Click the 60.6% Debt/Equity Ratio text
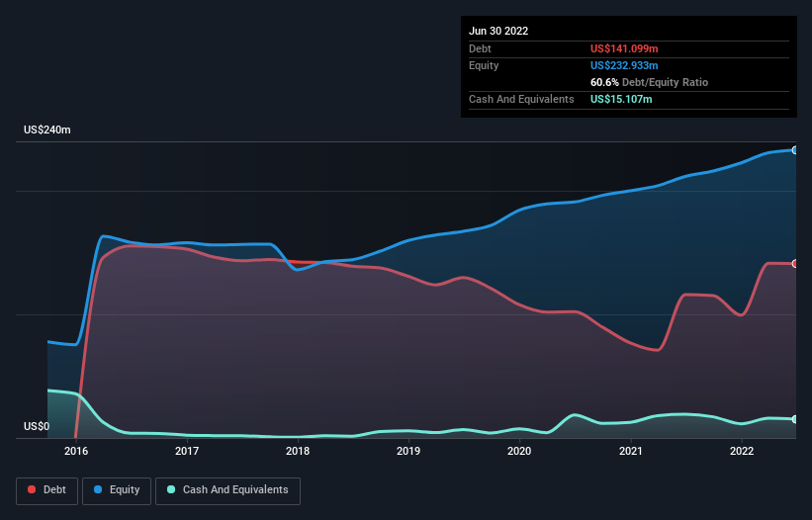Image resolution: width=812 pixels, height=520 pixels. pyautogui.click(x=649, y=82)
